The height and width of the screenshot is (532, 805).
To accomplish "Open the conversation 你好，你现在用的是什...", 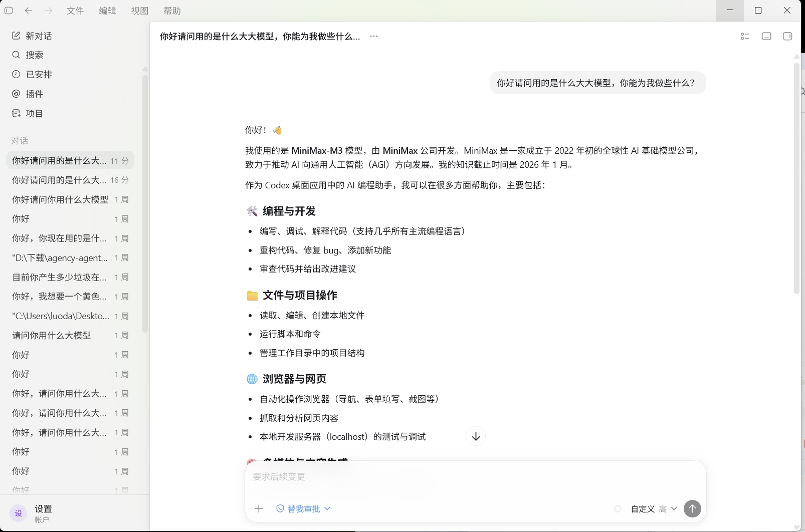I will click(70, 238).
